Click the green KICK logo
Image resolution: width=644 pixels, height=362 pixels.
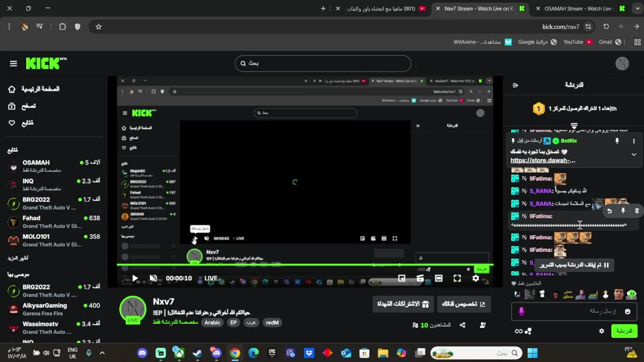click(46, 63)
